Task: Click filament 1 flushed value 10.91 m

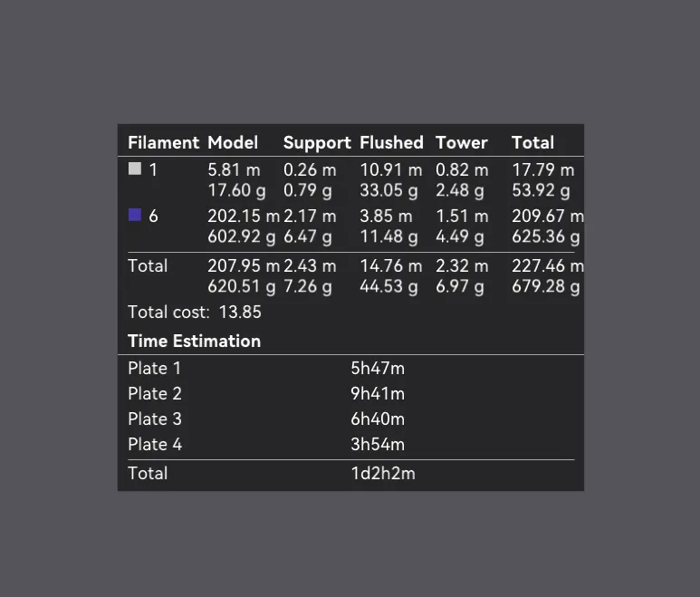Action: [390, 170]
